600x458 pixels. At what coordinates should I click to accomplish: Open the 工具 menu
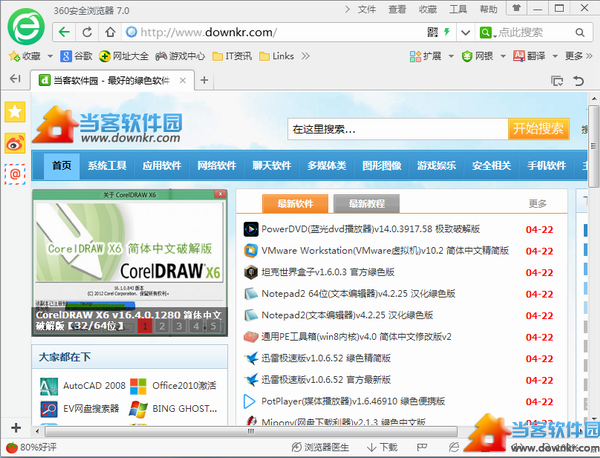pos(458,9)
